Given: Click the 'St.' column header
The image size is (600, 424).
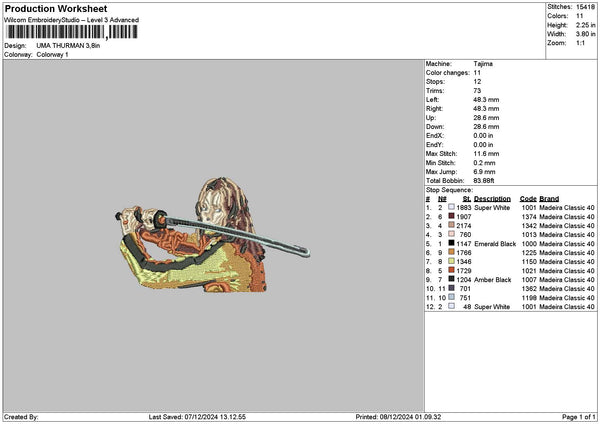Looking at the screenshot, I should 466,199.
